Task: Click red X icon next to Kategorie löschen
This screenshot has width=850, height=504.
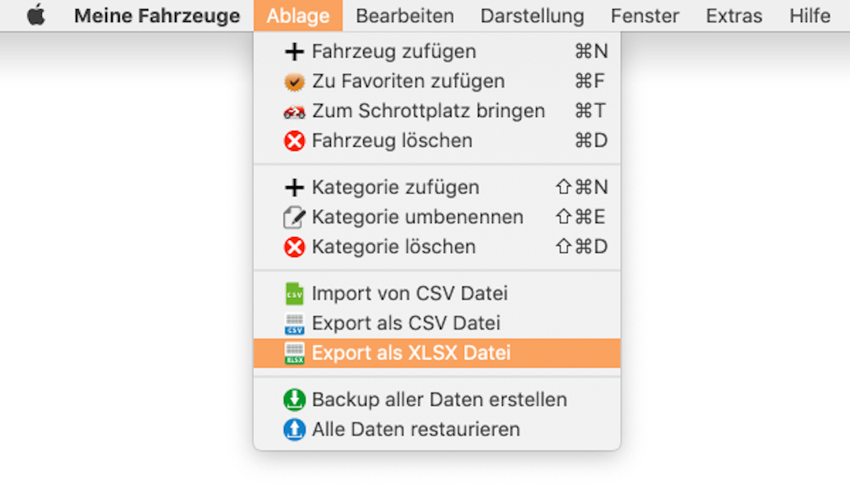Action: pos(293,247)
